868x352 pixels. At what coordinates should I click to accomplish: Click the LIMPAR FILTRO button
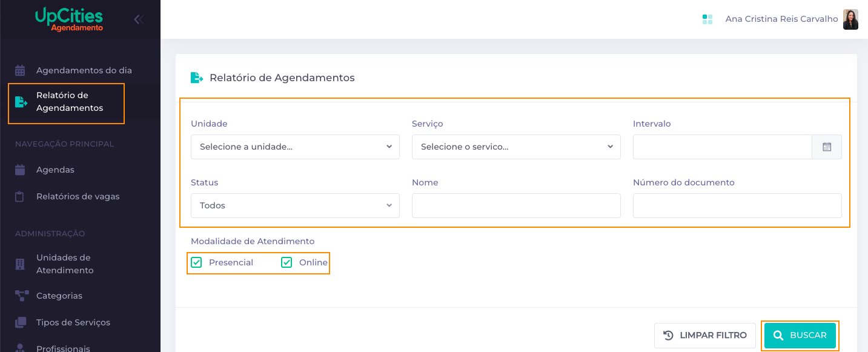pyautogui.click(x=705, y=335)
